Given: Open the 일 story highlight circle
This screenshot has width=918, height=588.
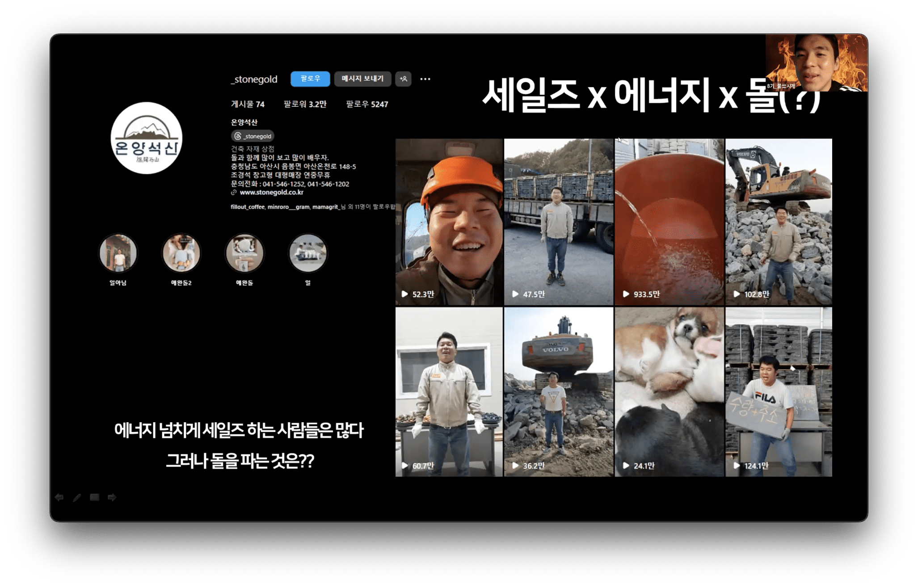Looking at the screenshot, I should pyautogui.click(x=308, y=253).
